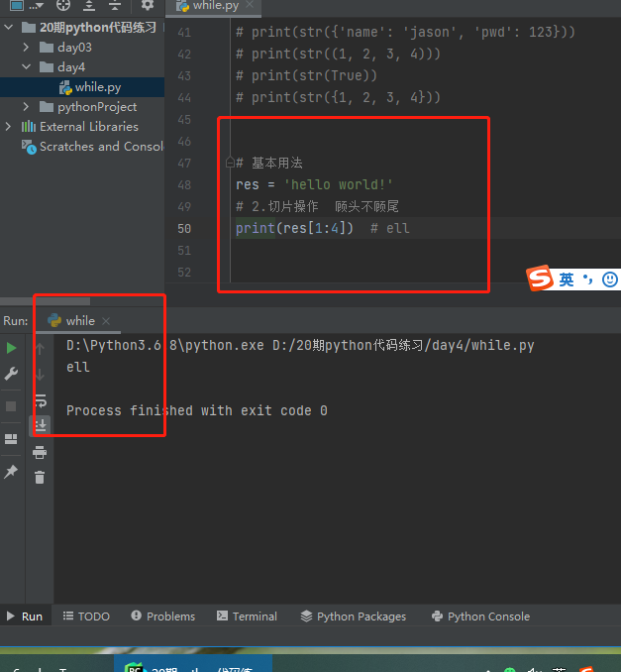Open the Python Console tool window
Image resolution: width=621 pixels, height=672 pixels.
coord(481,616)
